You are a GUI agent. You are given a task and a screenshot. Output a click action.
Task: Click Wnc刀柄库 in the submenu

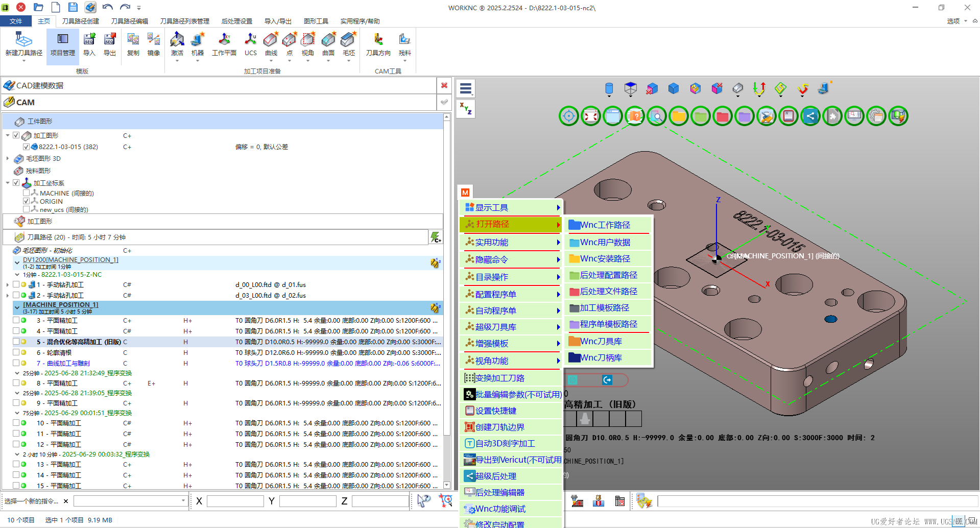click(608, 357)
